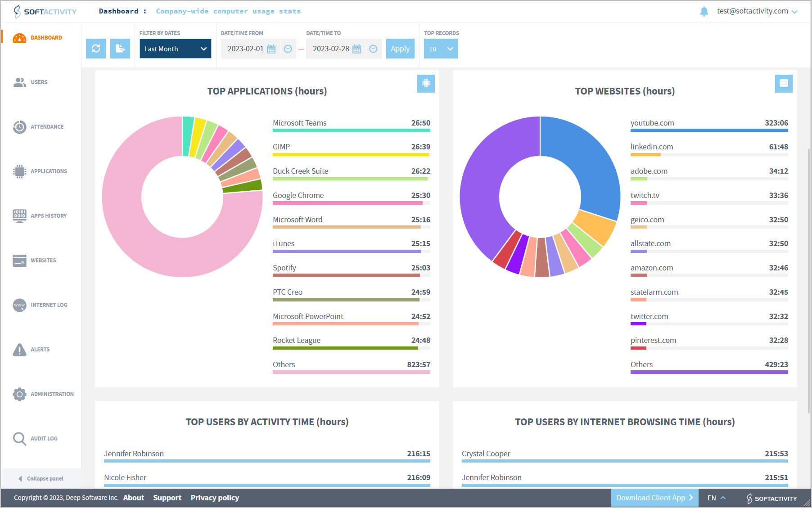Open the EN language selector
The height and width of the screenshot is (508, 812).
click(717, 498)
